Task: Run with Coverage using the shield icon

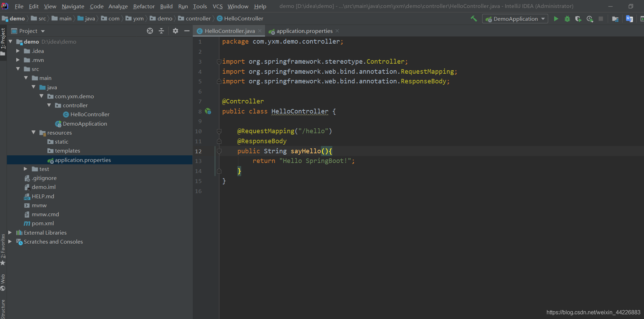Action: 578,19
